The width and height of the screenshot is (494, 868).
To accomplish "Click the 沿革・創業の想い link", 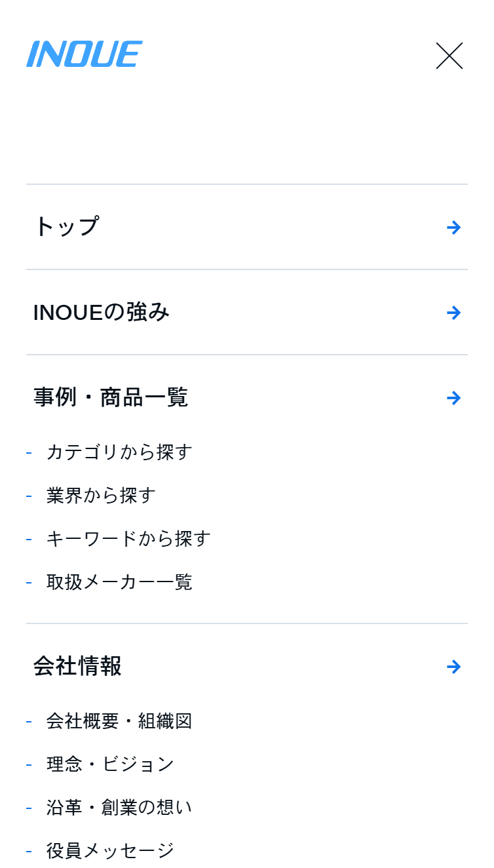I will pos(118,807).
